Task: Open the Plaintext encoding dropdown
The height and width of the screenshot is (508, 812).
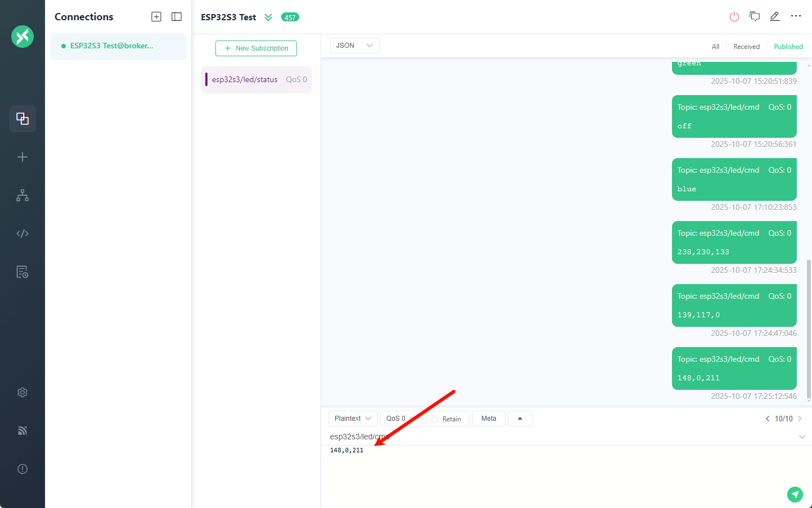Action: [353, 419]
